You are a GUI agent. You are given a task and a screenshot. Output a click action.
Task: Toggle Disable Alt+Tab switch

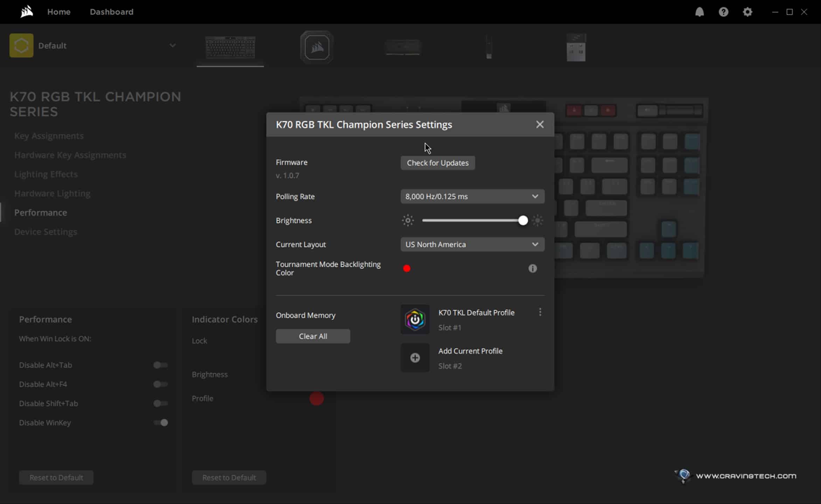161,365
